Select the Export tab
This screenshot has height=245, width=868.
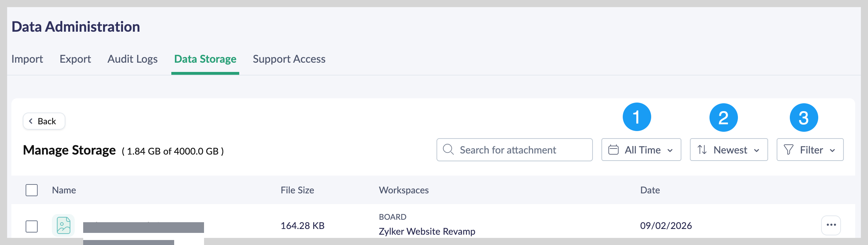pos(75,59)
